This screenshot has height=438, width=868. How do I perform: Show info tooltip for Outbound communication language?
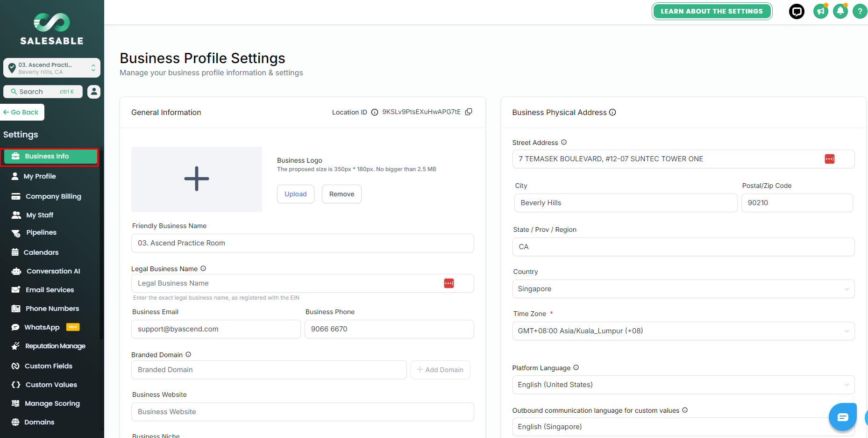(685, 410)
